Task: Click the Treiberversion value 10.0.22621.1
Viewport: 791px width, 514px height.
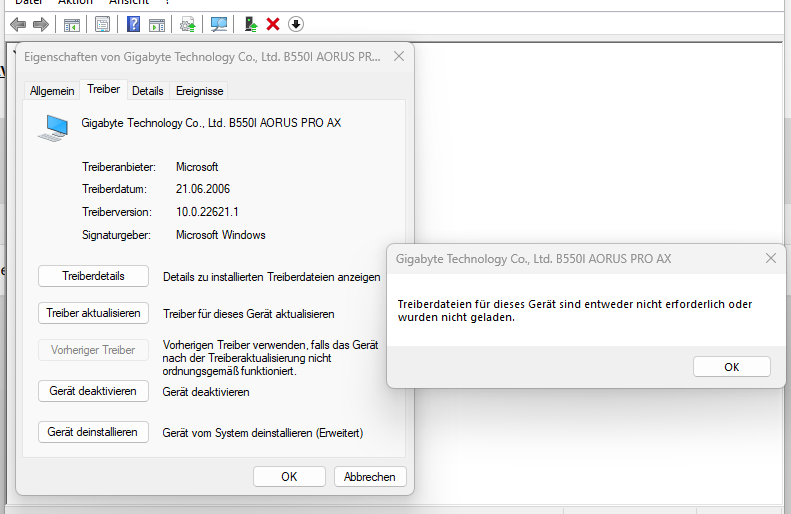Action: pos(207,212)
